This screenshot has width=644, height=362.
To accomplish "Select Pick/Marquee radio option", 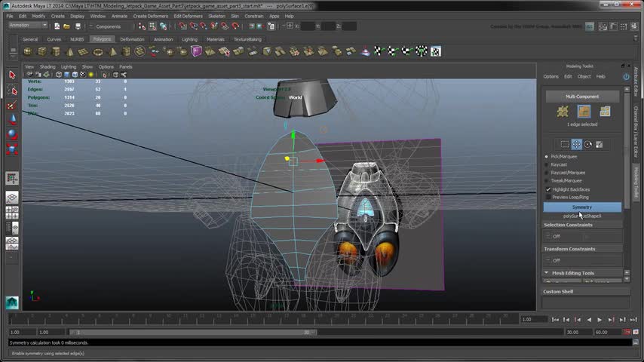I will pyautogui.click(x=546, y=157).
